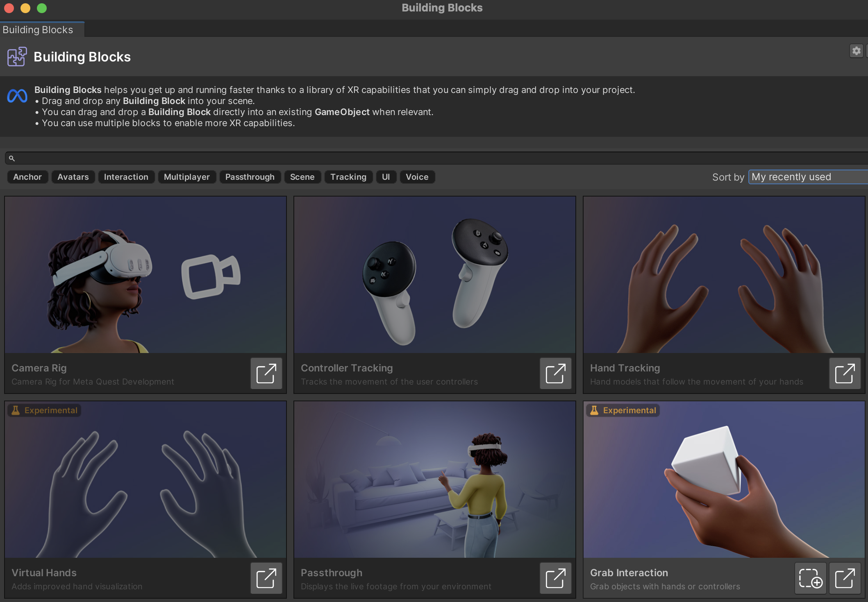Open Camera Rig documentation link icon

click(266, 373)
